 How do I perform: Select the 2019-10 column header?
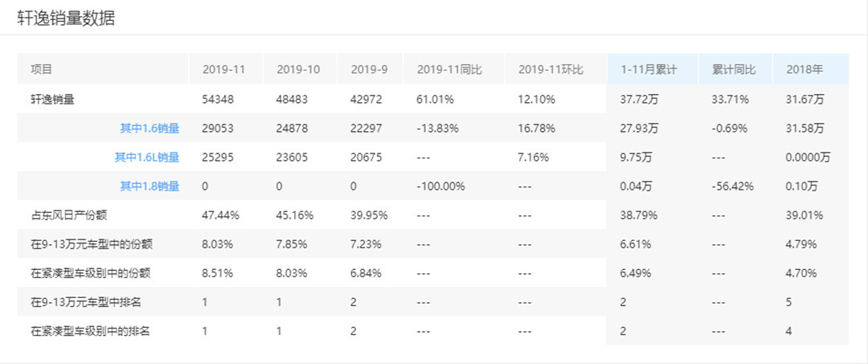[298, 70]
